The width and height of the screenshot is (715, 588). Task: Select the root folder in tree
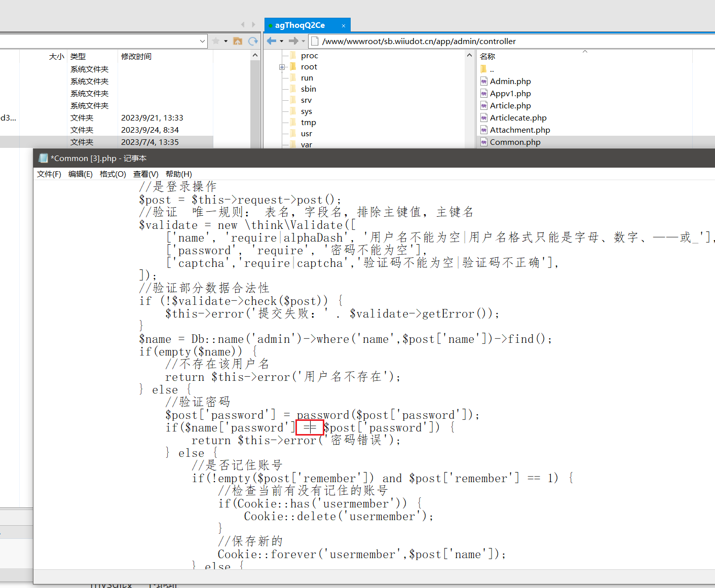point(309,67)
